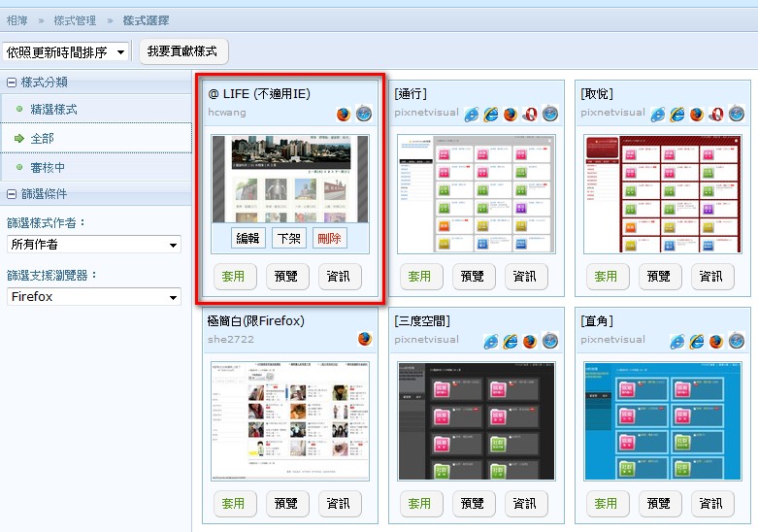758x532 pixels.
Task: Click Firefox icon on [直角] card
Action: [x=716, y=342]
